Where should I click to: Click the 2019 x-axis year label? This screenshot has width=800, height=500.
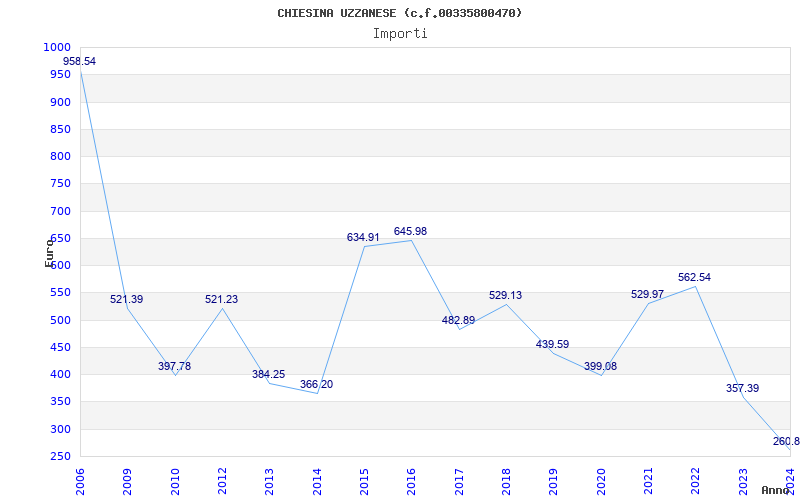pos(554,482)
